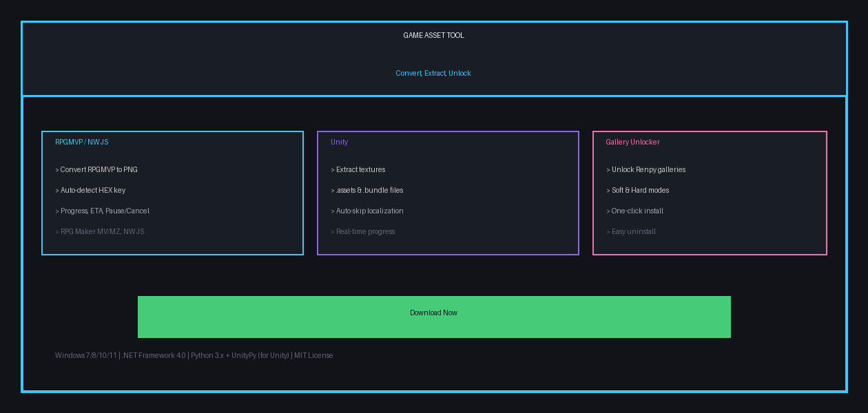The width and height of the screenshot is (868, 413).
Task: Click the Progress, ETA, Pause/Cancel line
Action: pyautogui.click(x=102, y=211)
